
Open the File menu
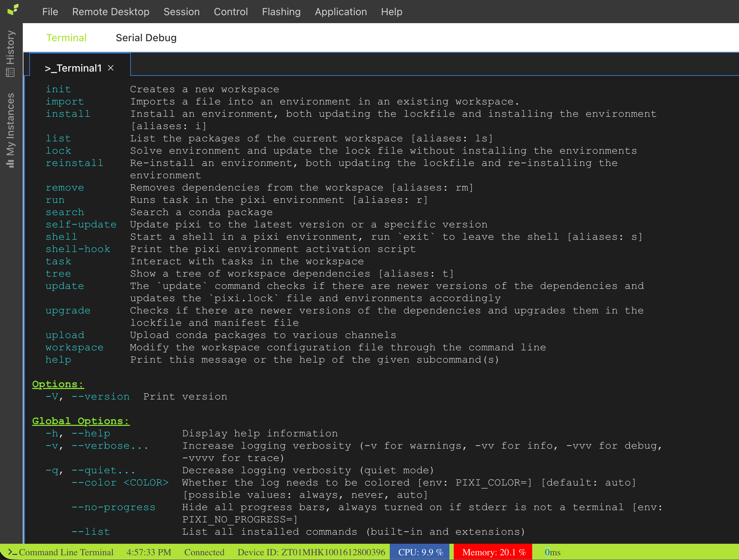[50, 12]
